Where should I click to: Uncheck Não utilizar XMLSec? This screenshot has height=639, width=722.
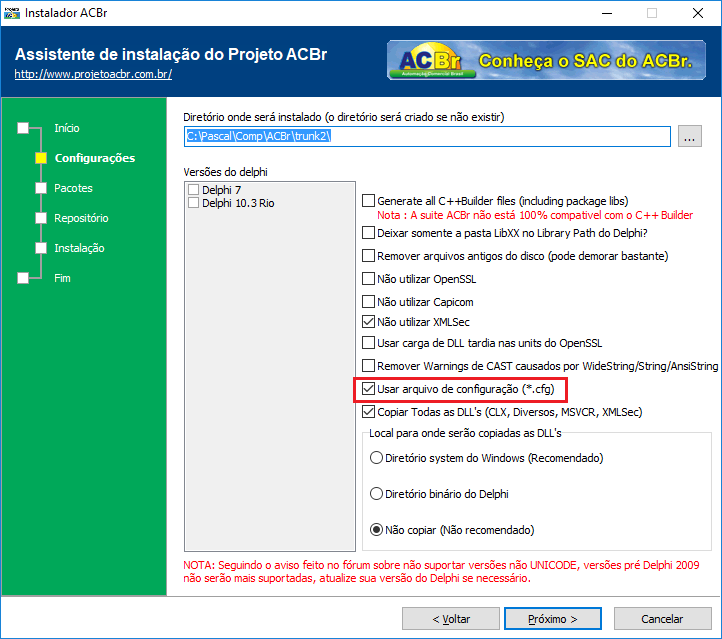368,322
